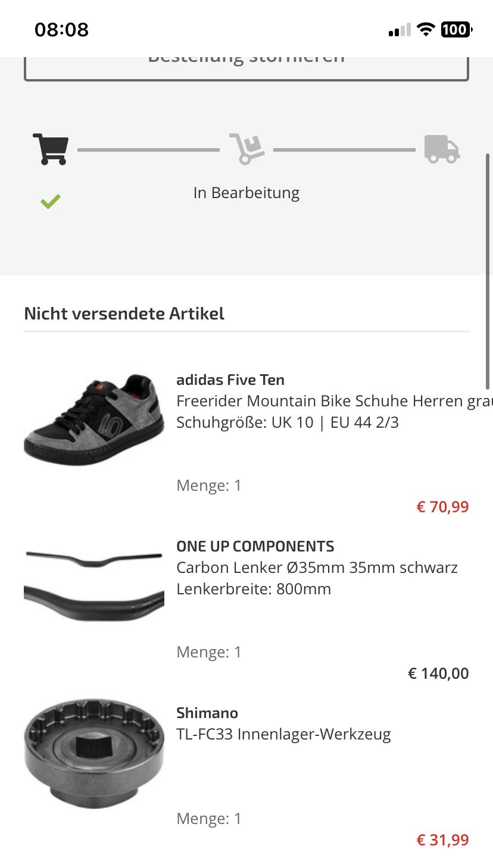Tap the hand truck processing step icon

click(246, 149)
